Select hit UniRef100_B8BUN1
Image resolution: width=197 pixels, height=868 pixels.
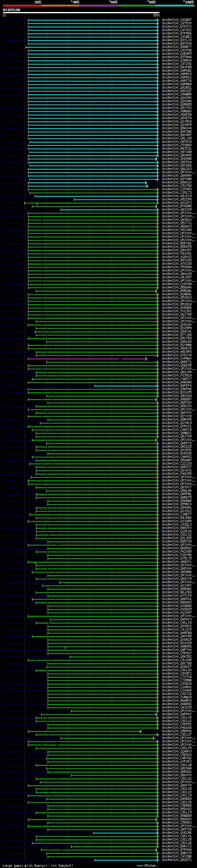(x=176, y=291)
